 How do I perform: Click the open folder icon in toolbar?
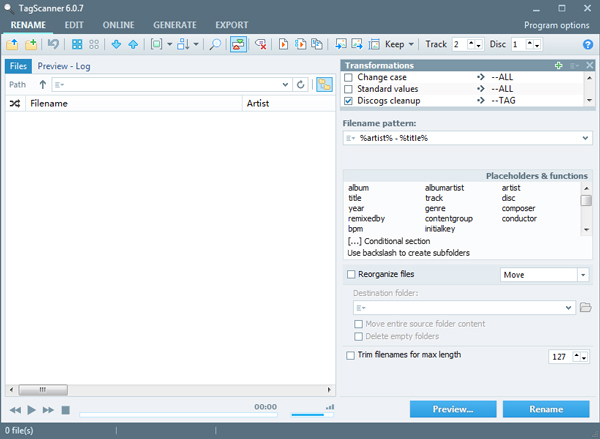(12, 44)
